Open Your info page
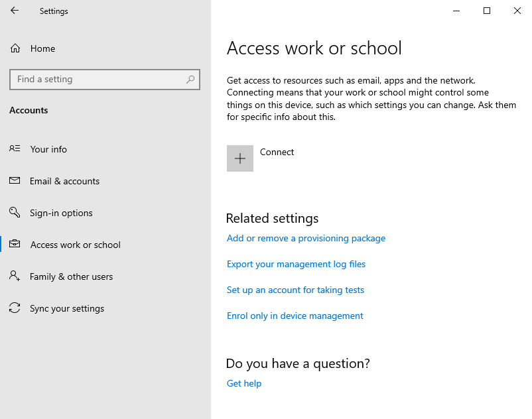 pyautogui.click(x=48, y=149)
